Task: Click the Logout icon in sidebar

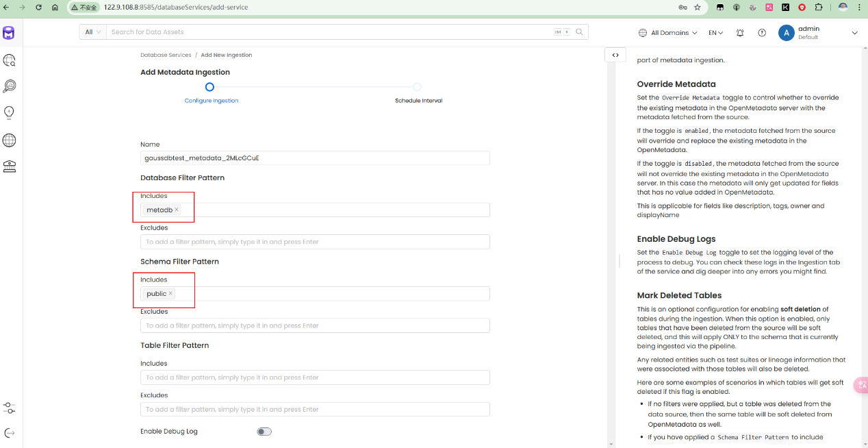Action: [x=10, y=433]
